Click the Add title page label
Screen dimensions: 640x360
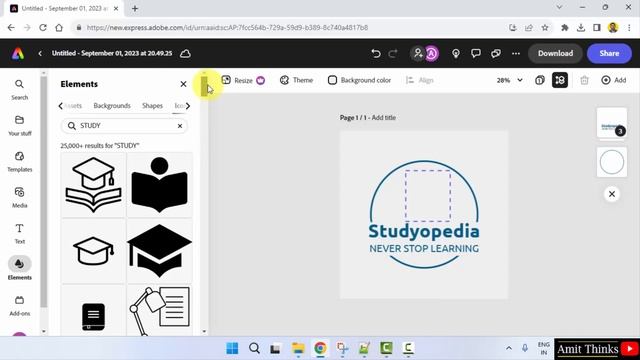click(x=383, y=118)
